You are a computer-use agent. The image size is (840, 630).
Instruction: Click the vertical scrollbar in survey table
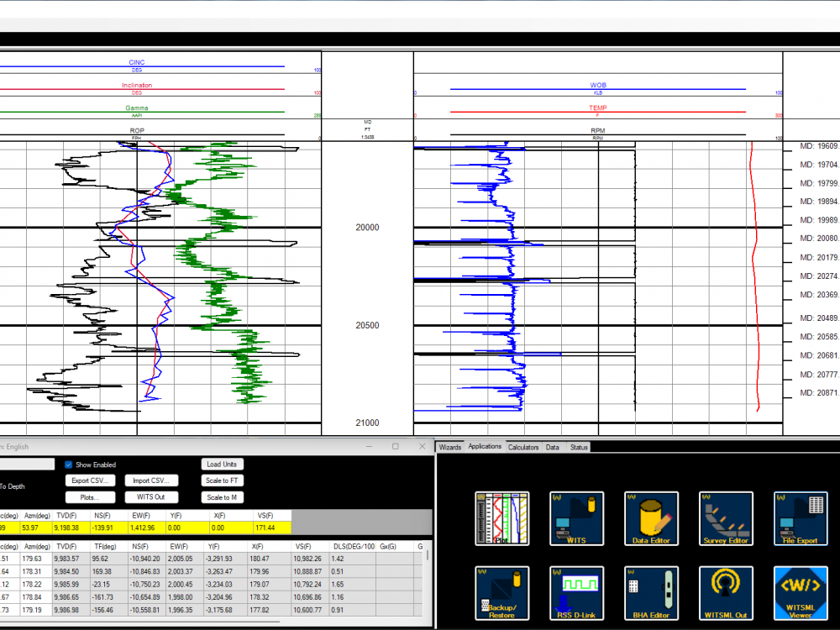pos(428,588)
